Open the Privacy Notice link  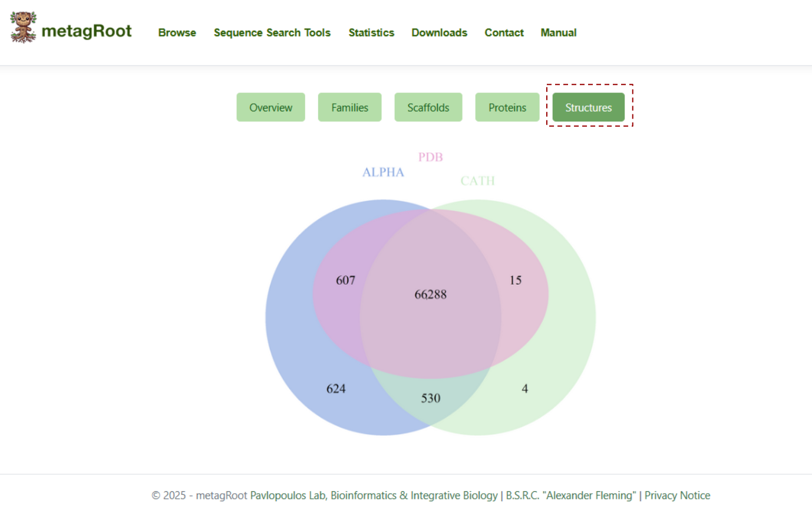point(677,495)
